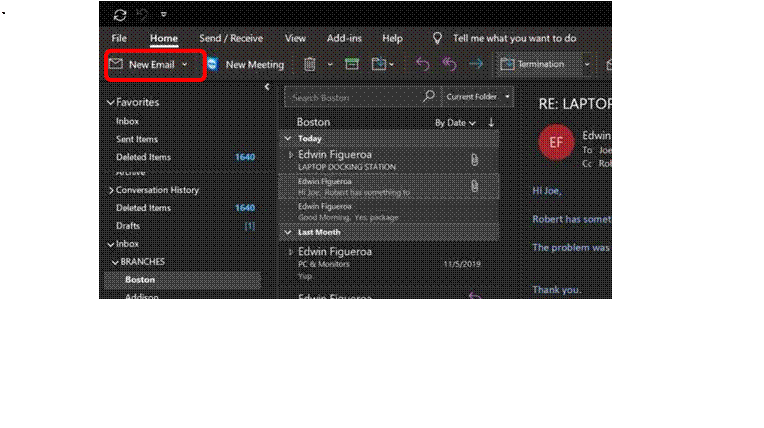Click the Undo icon in title bar
The width and height of the screenshot is (764, 428).
coord(142,15)
